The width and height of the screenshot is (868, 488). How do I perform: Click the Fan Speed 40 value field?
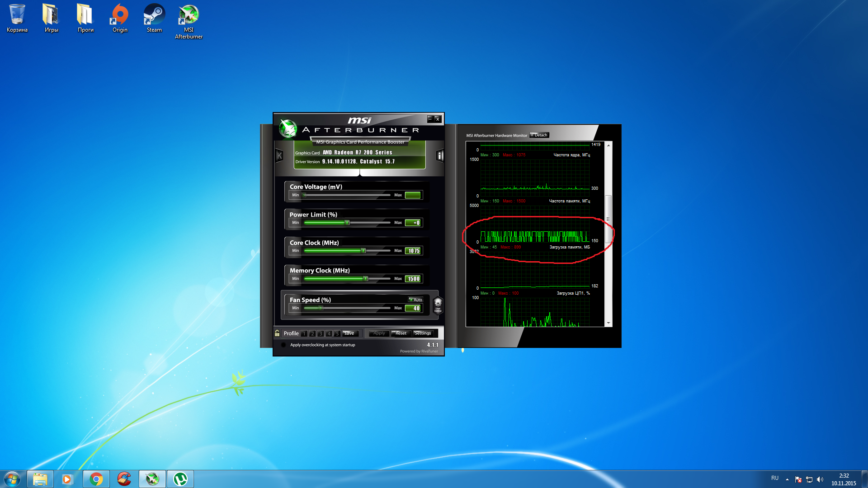click(413, 308)
